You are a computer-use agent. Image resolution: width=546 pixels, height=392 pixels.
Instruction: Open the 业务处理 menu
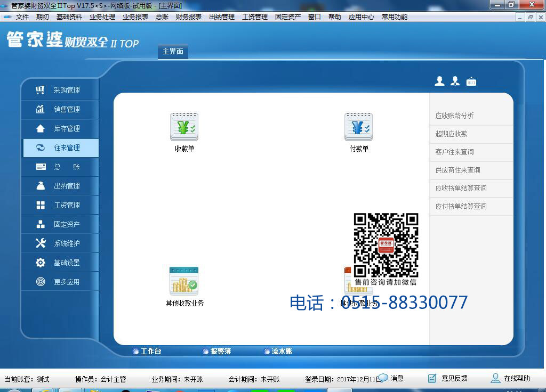[x=102, y=17]
